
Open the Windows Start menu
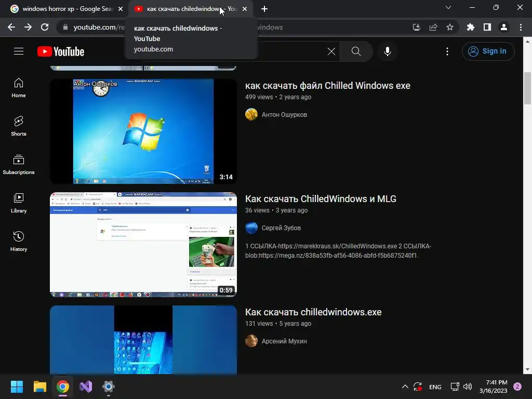pyautogui.click(x=17, y=387)
